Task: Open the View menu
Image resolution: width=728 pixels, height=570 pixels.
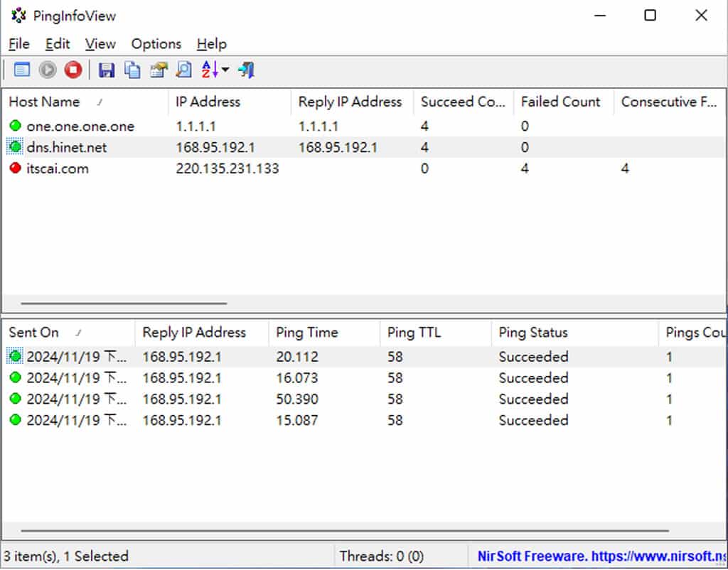Action: click(x=100, y=44)
